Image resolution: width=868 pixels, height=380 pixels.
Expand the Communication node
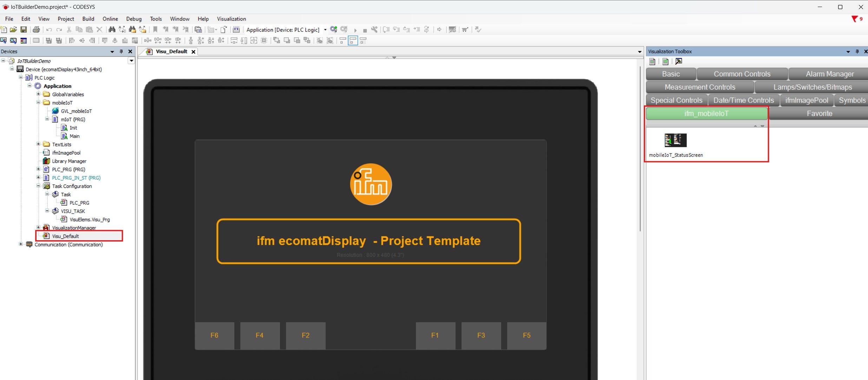pyautogui.click(x=21, y=244)
